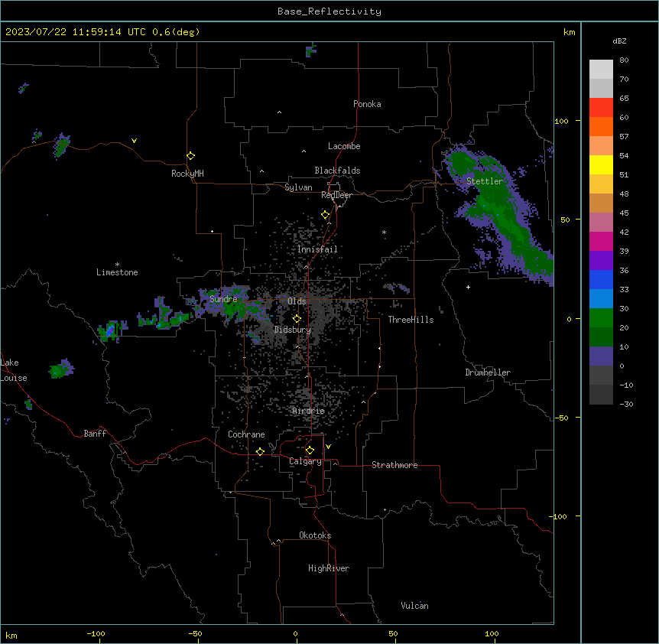Click the RedDeer city label
The height and width of the screenshot is (644, 659).
click(336, 195)
